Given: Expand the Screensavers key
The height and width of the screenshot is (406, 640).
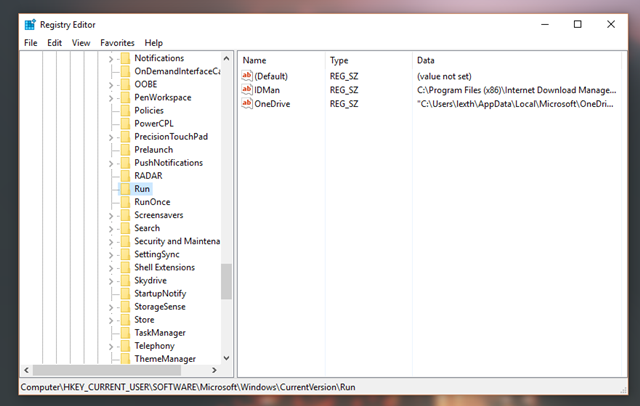Looking at the screenshot, I should tap(111, 216).
